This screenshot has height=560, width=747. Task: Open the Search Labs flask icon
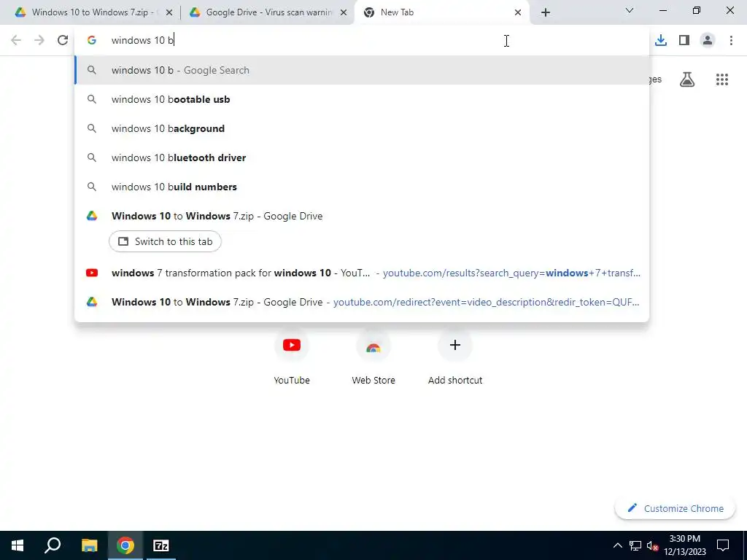click(x=687, y=79)
